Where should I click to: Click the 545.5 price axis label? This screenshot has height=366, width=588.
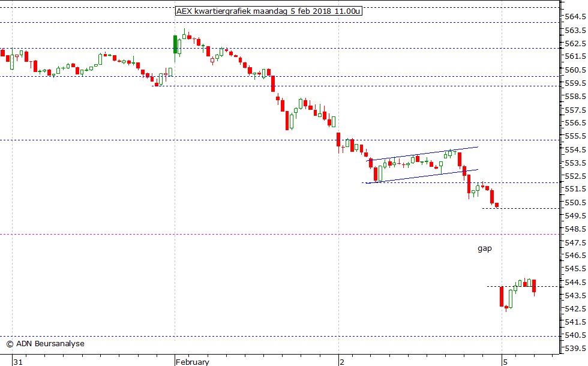tap(575, 269)
